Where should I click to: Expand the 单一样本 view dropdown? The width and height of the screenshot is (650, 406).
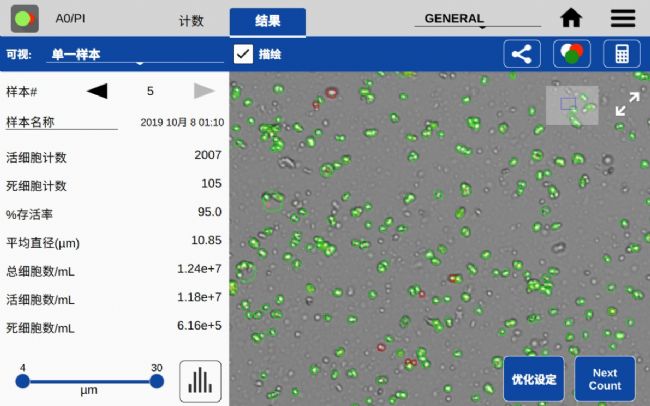[x=138, y=56]
